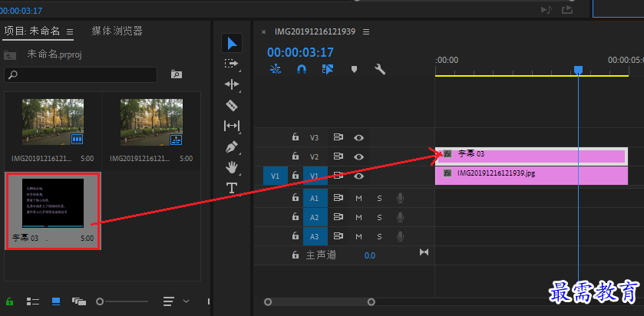Enable voice-over record on A2
This screenshot has height=316, width=644.
[400, 217]
